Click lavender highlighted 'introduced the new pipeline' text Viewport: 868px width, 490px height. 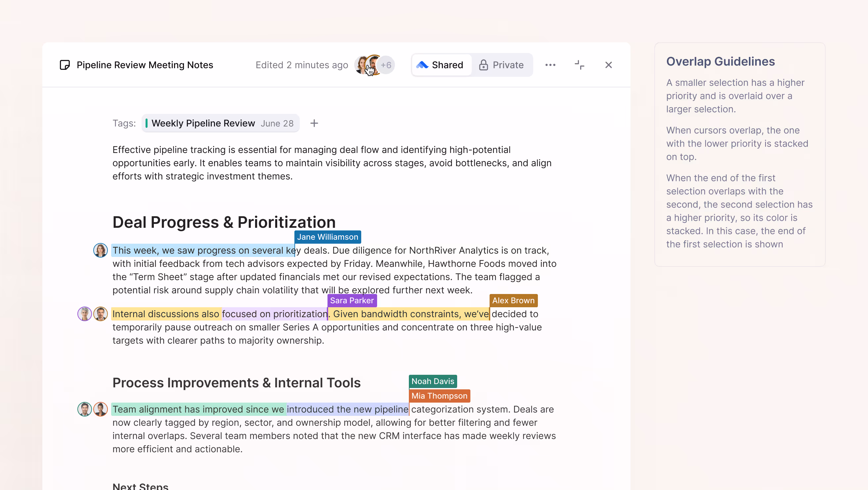[347, 409]
